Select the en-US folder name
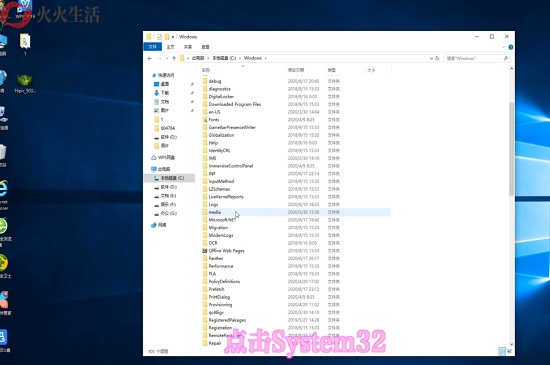Screen dimensions: 550x365 (x=214, y=112)
